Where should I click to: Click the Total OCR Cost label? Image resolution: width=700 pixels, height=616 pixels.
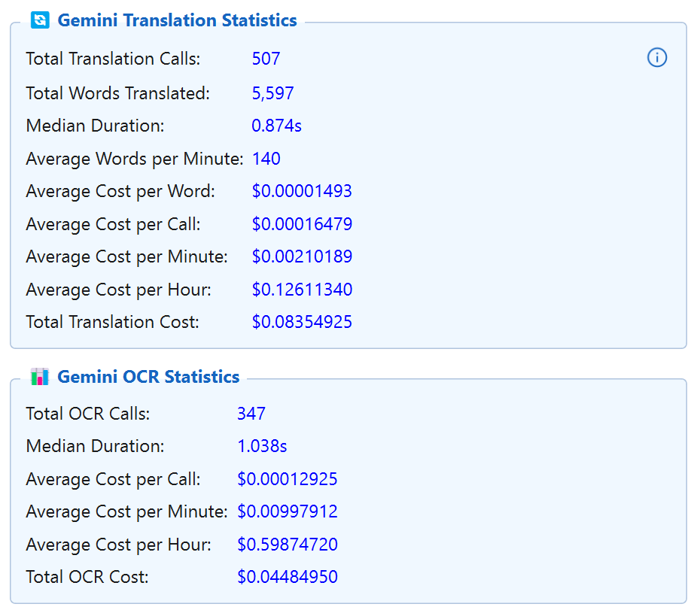tap(87, 577)
